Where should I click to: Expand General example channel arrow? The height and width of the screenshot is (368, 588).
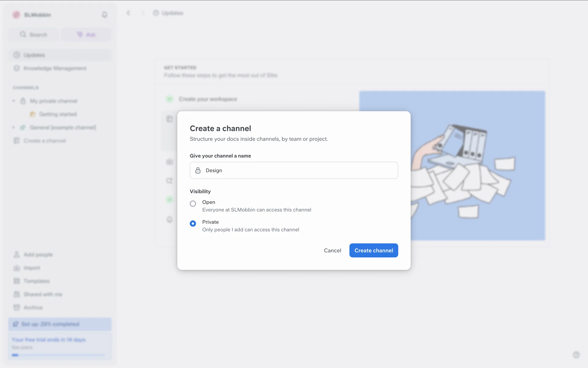[13, 127]
